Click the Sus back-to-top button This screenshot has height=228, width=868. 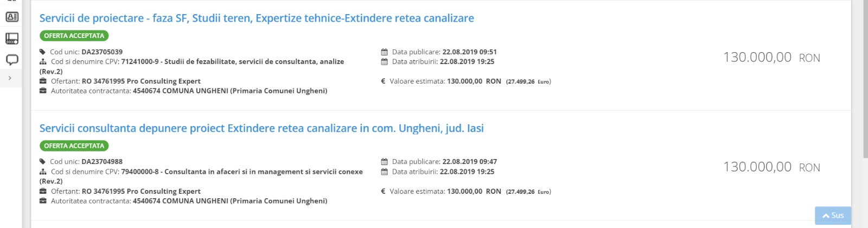833,216
